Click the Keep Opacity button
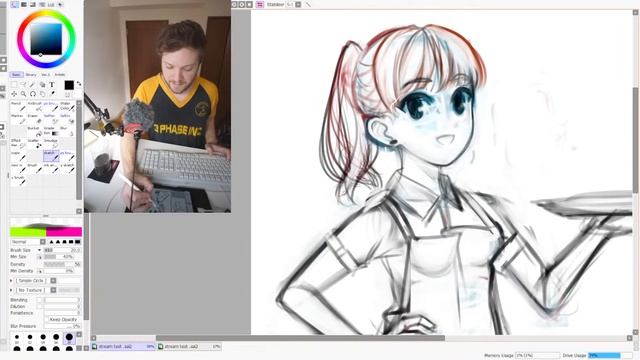This screenshot has width=640, height=360. (x=63, y=319)
